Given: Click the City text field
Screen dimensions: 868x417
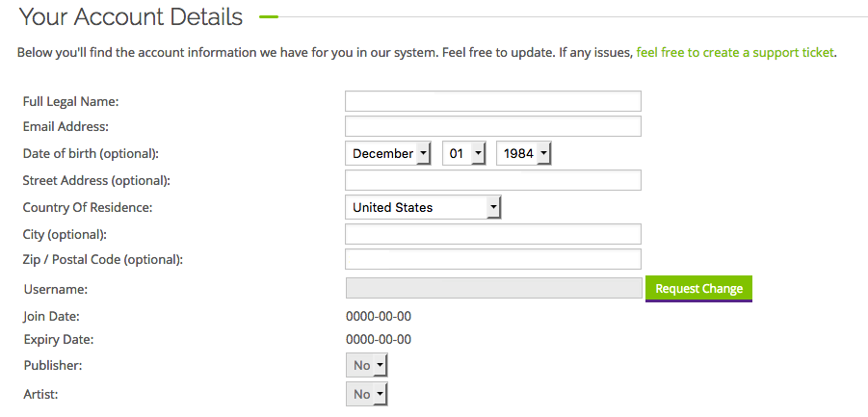Looking at the screenshot, I should 492,234.
